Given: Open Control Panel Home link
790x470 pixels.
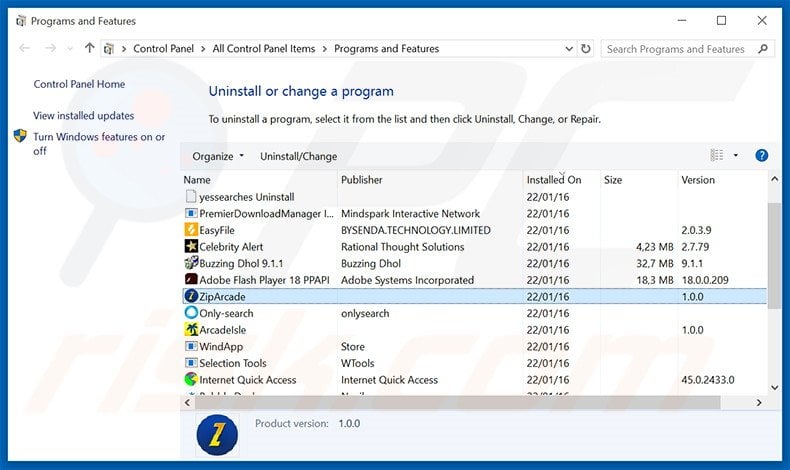Looking at the screenshot, I should tap(79, 84).
